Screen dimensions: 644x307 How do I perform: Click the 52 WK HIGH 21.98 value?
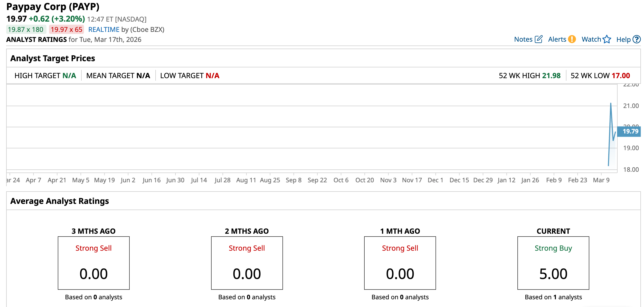[551, 76]
